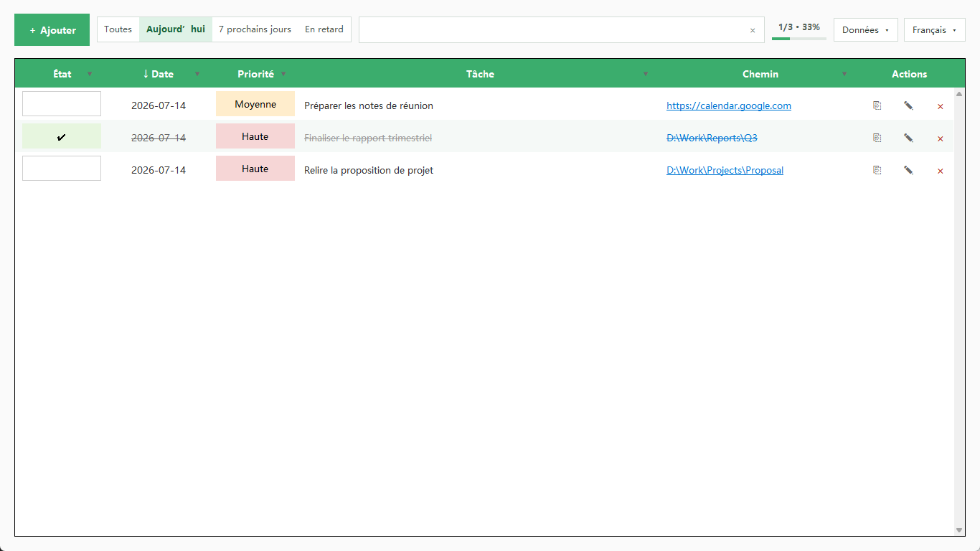The width and height of the screenshot is (980, 551).
Task: Delete the 'Préparer les notes de réunion' task
Action: click(940, 106)
